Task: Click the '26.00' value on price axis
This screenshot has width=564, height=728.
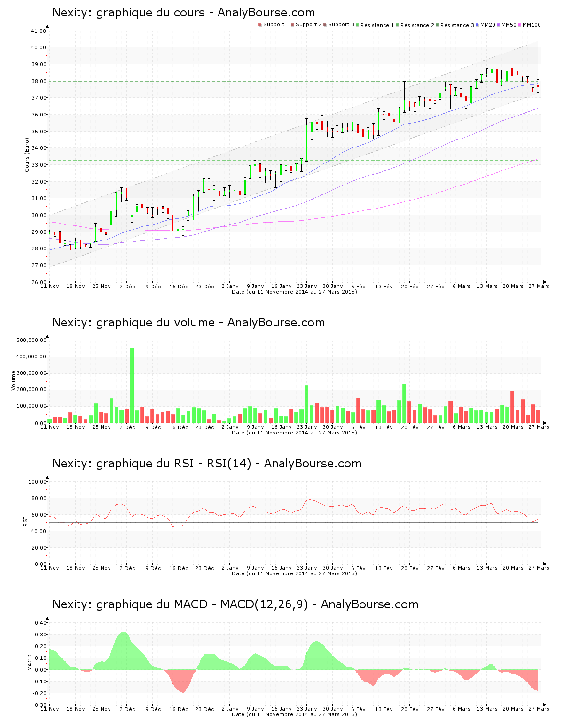Action: coord(39,282)
